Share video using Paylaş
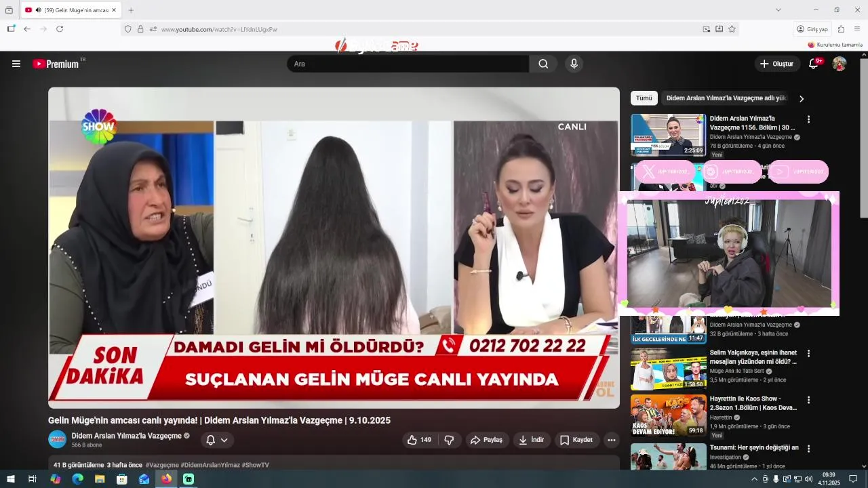868x488 pixels. tap(486, 440)
